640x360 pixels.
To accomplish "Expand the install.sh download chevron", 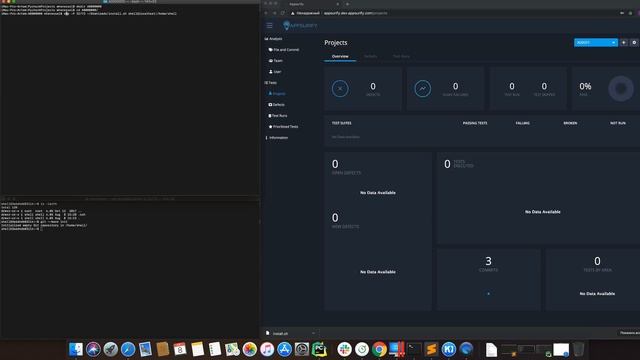I will [313, 333].
